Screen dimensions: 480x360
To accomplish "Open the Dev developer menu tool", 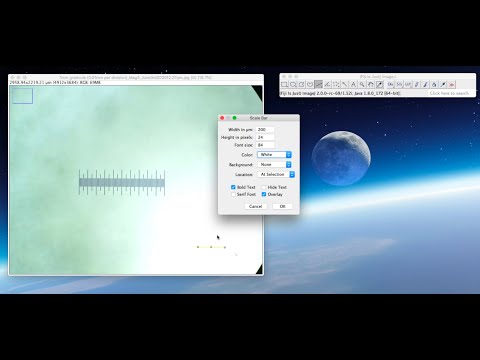I will pos(391,84).
